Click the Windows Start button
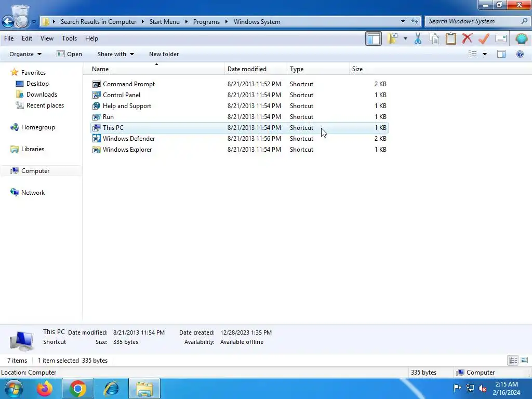The height and width of the screenshot is (399, 532). click(x=14, y=389)
